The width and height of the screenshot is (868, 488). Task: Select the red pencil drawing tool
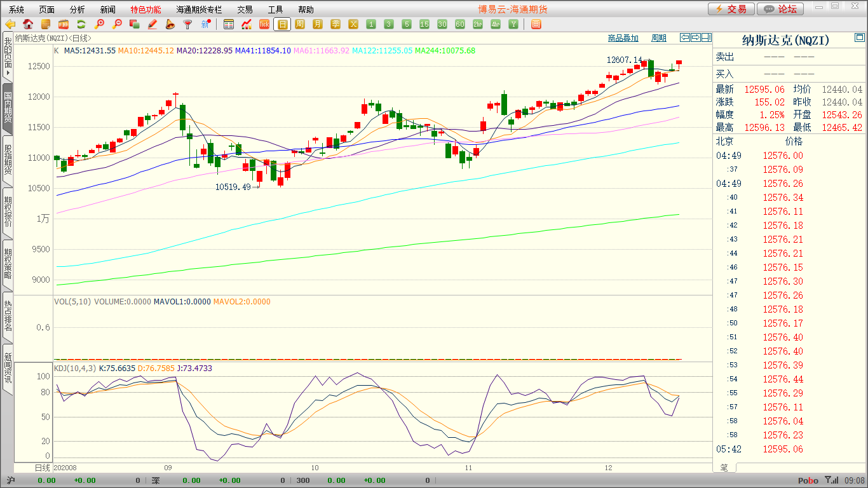[x=153, y=24]
